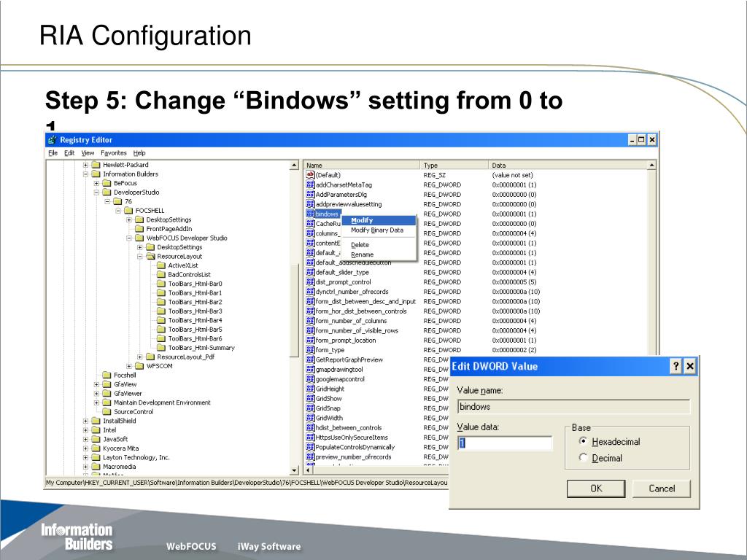Select the ToolBars_Html-Summary tree item
This screenshot has height=560, width=747.
pyautogui.click(x=201, y=348)
